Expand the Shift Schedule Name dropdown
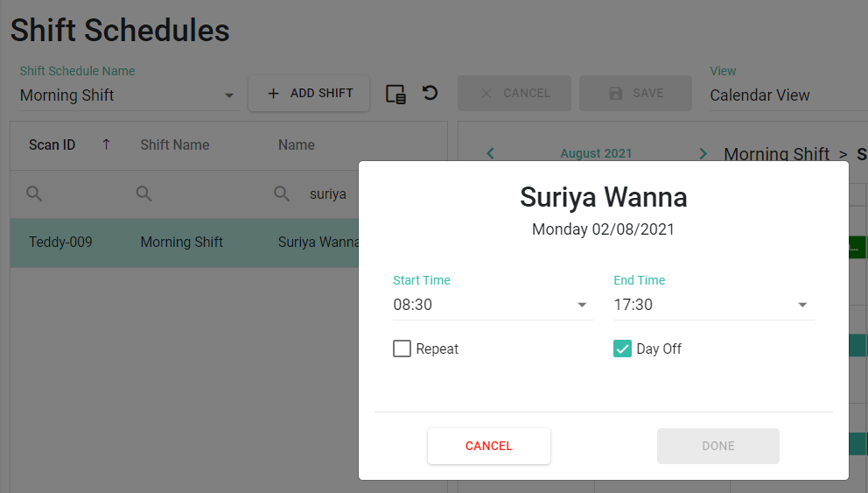The image size is (868, 493). pos(129,95)
